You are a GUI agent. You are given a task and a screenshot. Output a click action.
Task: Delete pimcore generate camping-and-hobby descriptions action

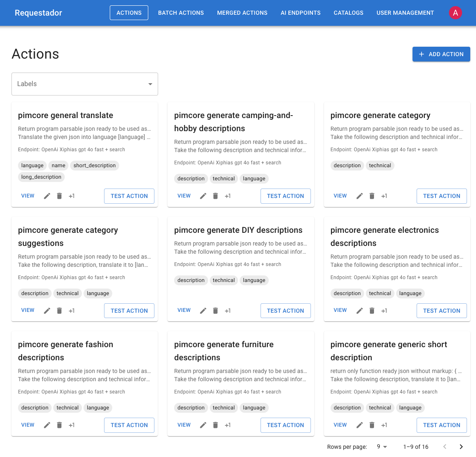[215, 196]
